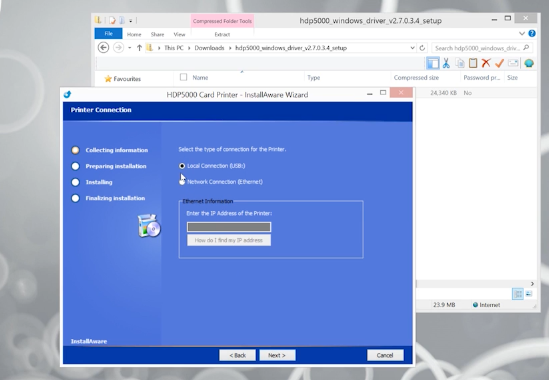Image resolution: width=549 pixels, height=380 pixels.
Task: Click This PC in address breadcrumb
Action: 174,48
